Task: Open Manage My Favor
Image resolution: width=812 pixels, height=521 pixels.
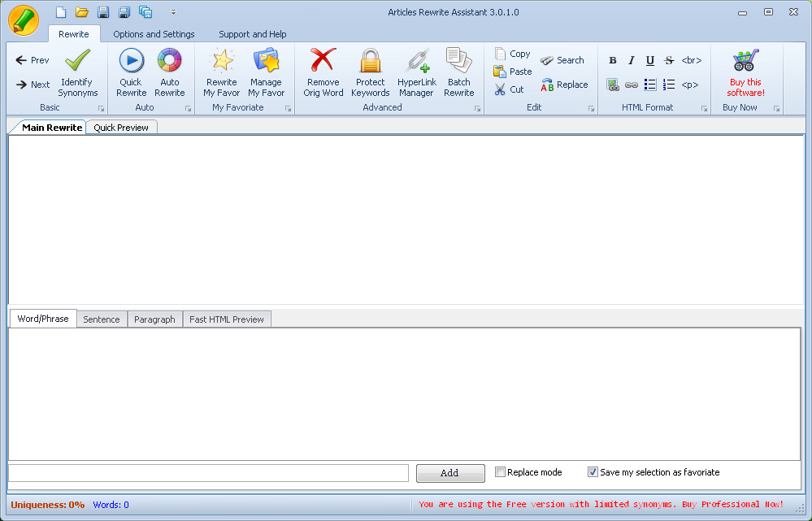Action: tap(266, 72)
